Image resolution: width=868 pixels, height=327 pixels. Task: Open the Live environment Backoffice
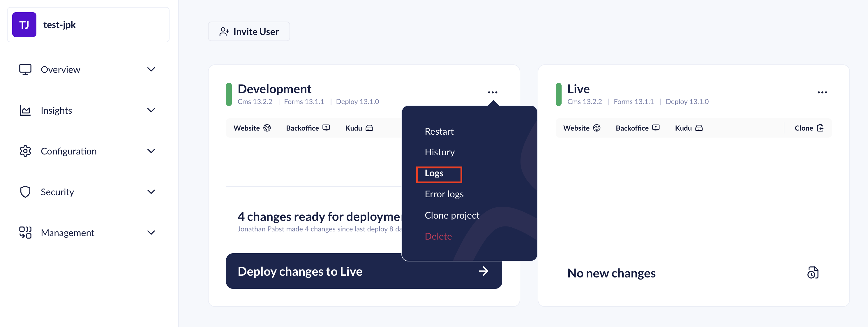pyautogui.click(x=637, y=128)
